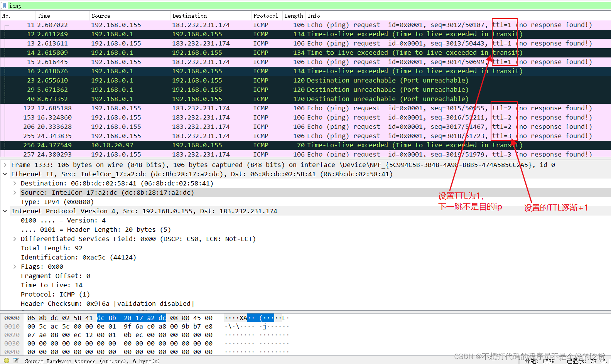Select packet 14 from 192.168.0.1
This screenshot has width=611, height=364.
pyautogui.click(x=305, y=52)
